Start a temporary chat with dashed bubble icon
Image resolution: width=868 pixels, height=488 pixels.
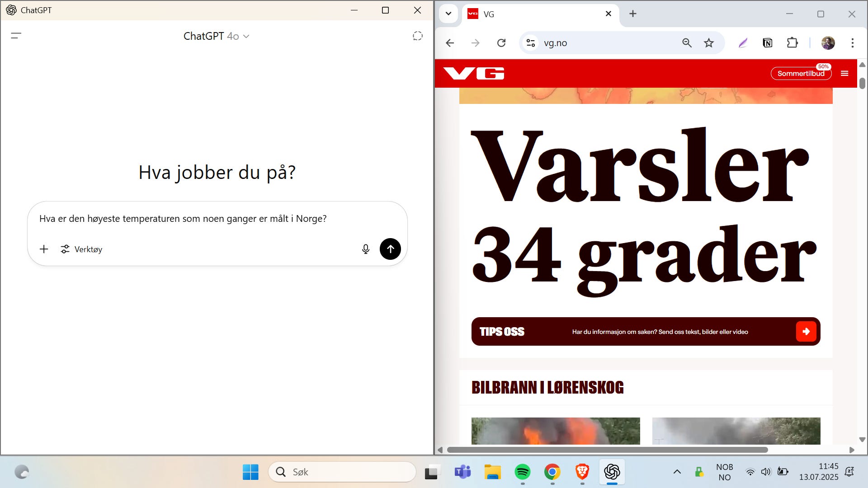click(417, 36)
